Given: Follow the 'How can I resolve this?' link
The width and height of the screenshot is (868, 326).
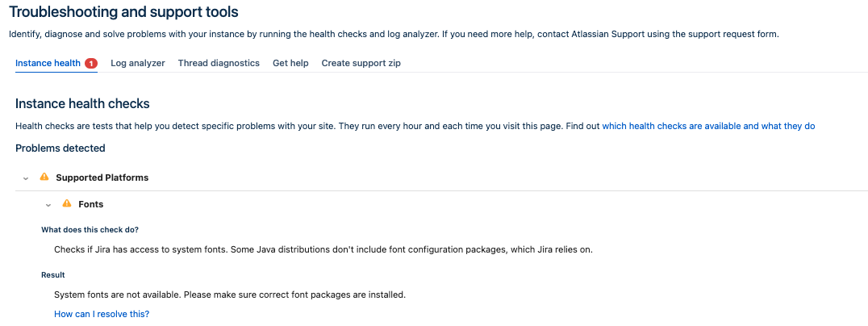Looking at the screenshot, I should click(102, 314).
